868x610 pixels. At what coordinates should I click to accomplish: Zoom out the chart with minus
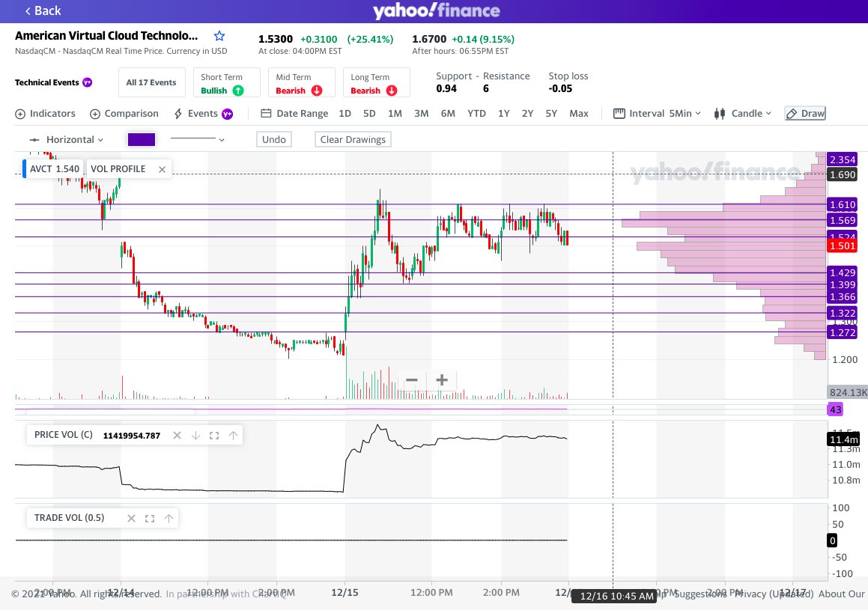click(x=411, y=380)
